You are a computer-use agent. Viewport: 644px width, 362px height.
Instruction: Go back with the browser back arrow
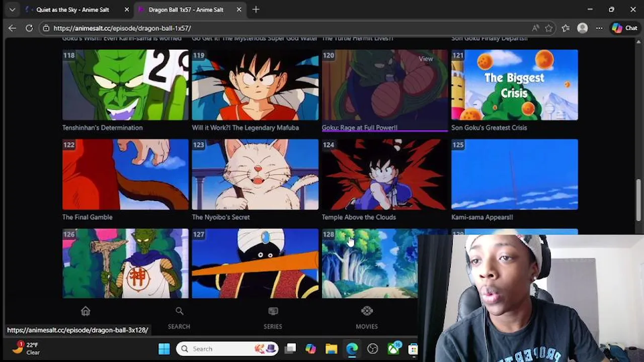coord(12,28)
